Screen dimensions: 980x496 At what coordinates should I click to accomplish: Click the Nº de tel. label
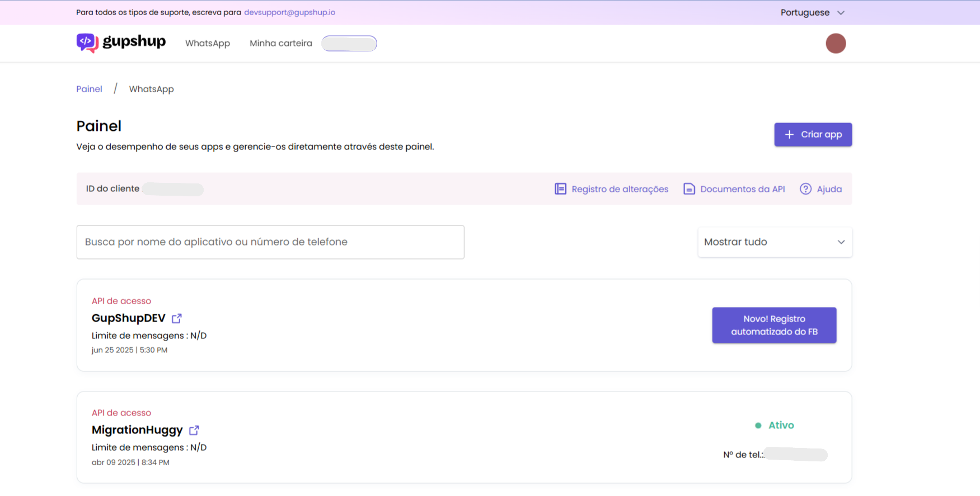(743, 455)
